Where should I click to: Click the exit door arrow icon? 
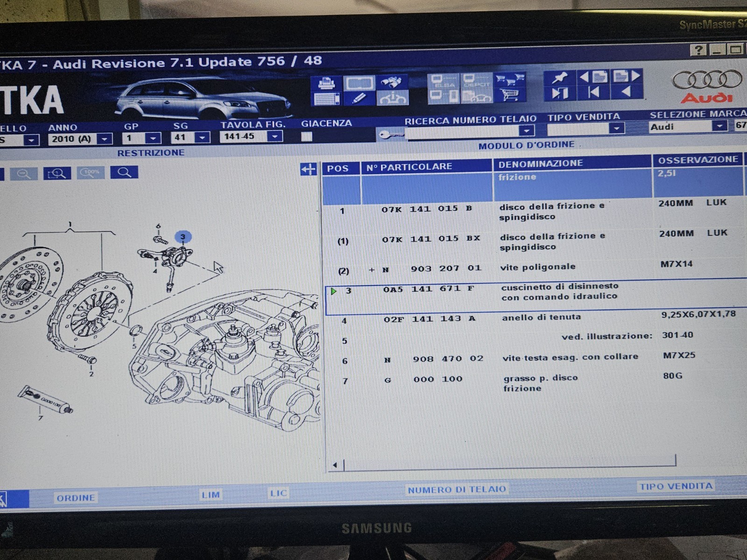click(x=559, y=93)
